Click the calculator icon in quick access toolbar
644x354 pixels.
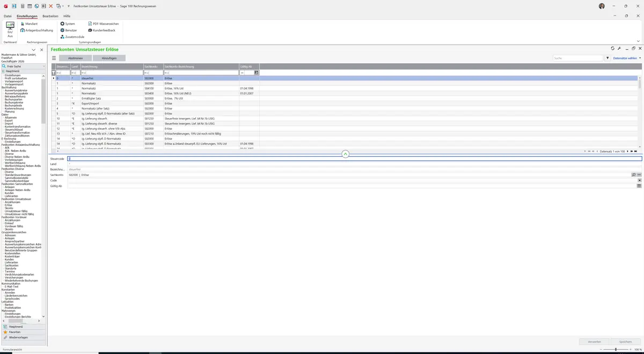22,6
